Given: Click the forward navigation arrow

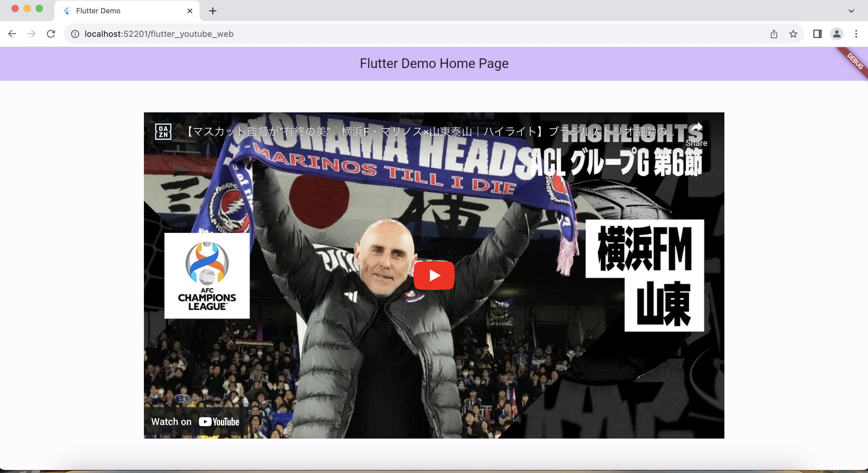Looking at the screenshot, I should (31, 34).
